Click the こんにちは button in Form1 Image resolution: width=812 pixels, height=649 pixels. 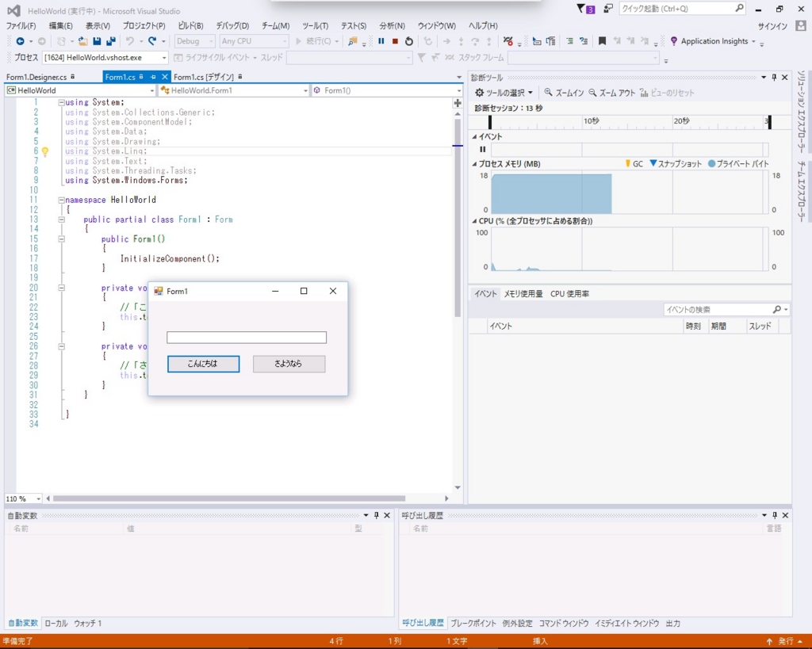pyautogui.click(x=204, y=364)
